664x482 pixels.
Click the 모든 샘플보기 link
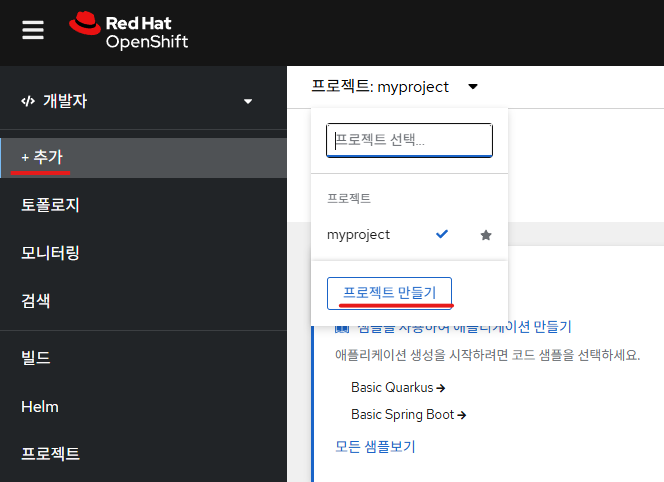375,446
